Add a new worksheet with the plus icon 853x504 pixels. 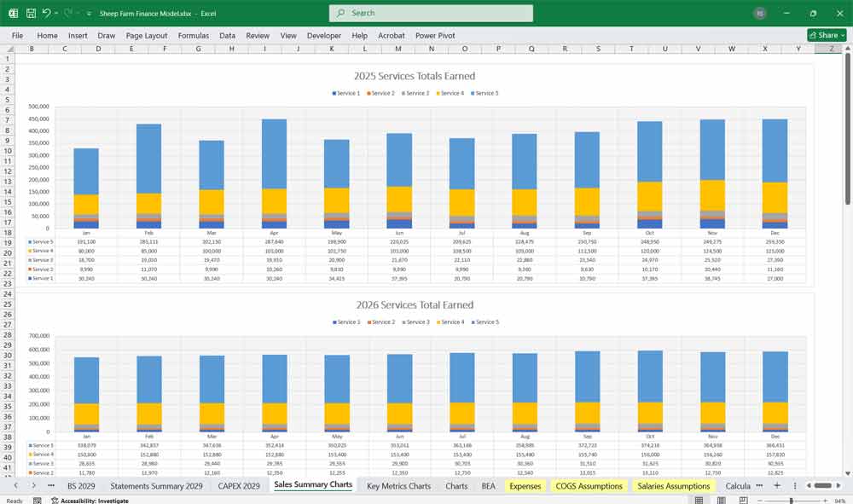[778, 485]
